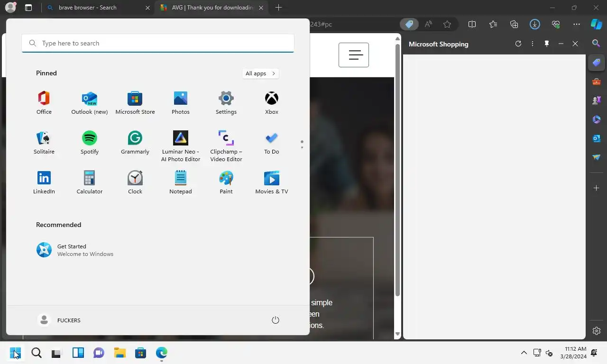Open the sidebar Search icon

[597, 44]
